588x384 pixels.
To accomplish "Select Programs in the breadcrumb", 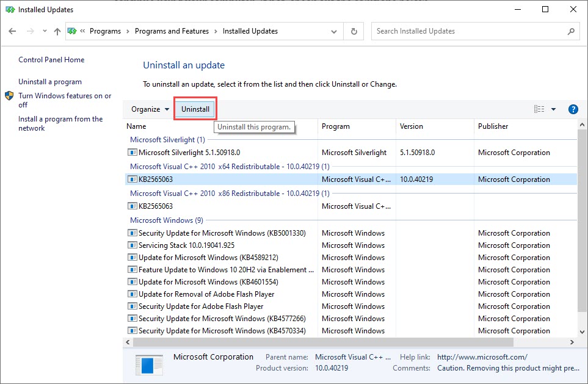I will pyautogui.click(x=105, y=31).
